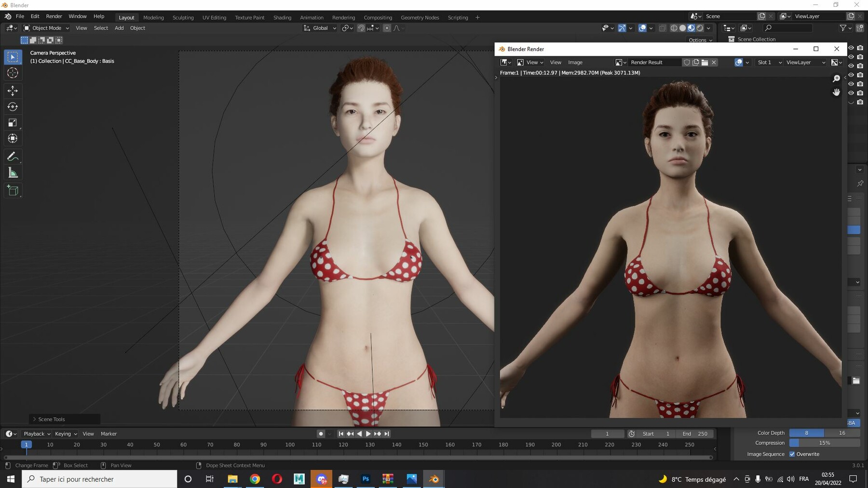Jump to the timeline end frame

pos(387,434)
